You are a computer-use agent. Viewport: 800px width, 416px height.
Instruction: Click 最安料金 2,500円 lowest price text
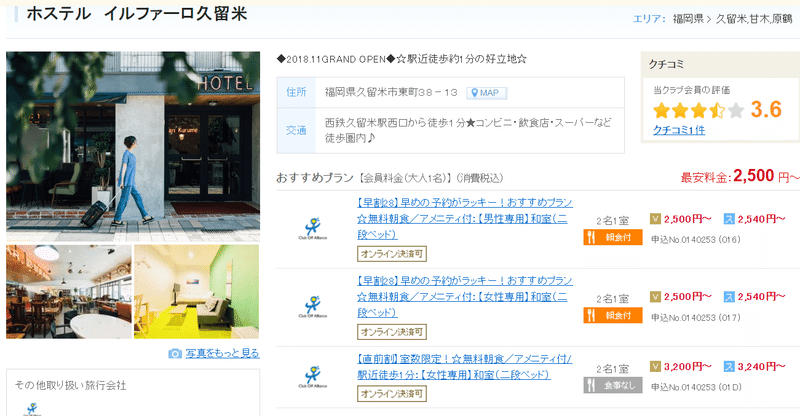(x=740, y=177)
